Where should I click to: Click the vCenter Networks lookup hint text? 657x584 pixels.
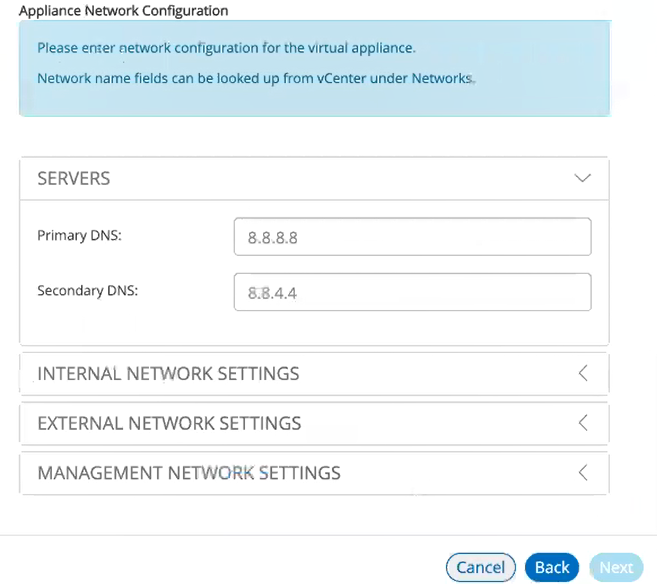(x=256, y=78)
